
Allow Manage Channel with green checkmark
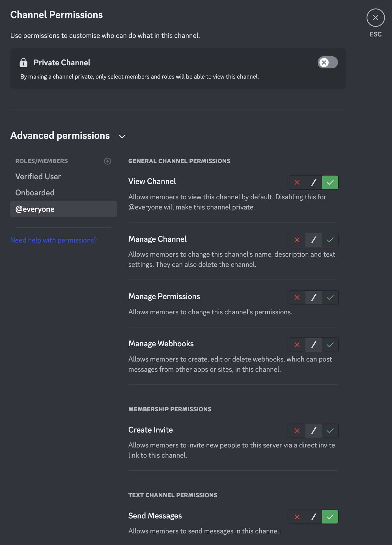click(x=330, y=240)
